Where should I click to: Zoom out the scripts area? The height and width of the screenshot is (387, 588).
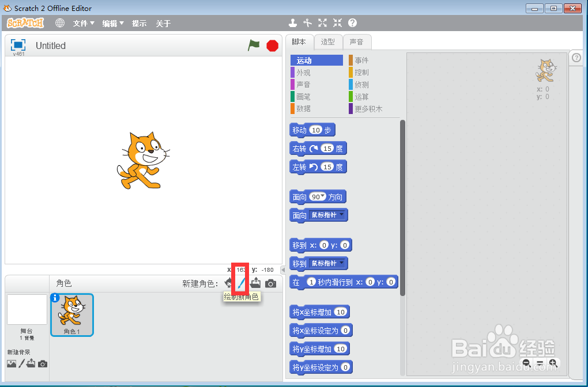coord(526,363)
